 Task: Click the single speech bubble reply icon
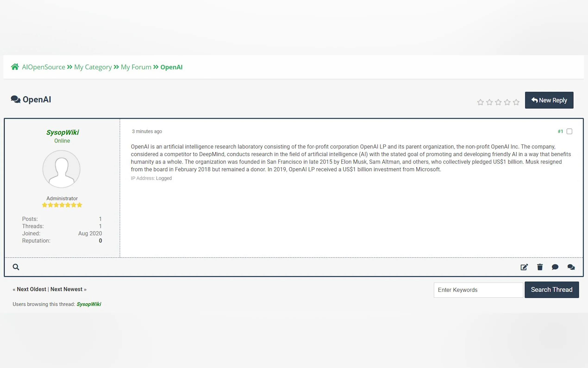(555, 267)
